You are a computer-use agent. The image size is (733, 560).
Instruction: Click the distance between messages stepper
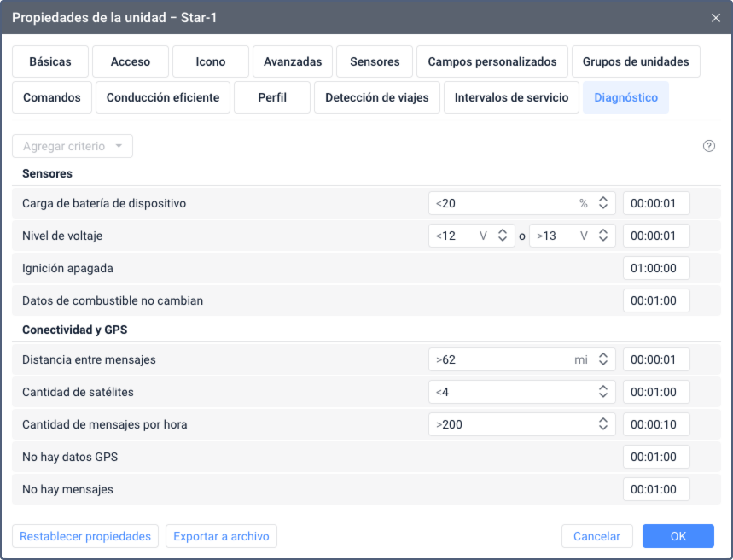pyautogui.click(x=602, y=360)
